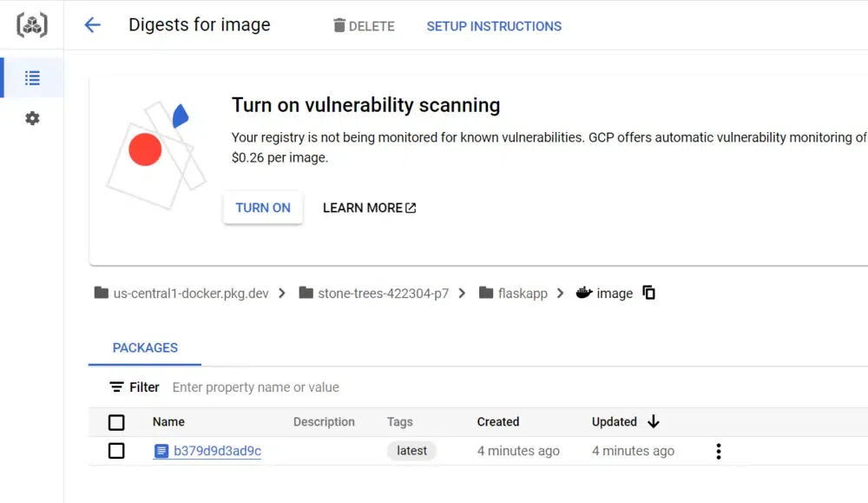Click the trash Delete icon
The height and width of the screenshot is (503, 868).
coord(339,26)
